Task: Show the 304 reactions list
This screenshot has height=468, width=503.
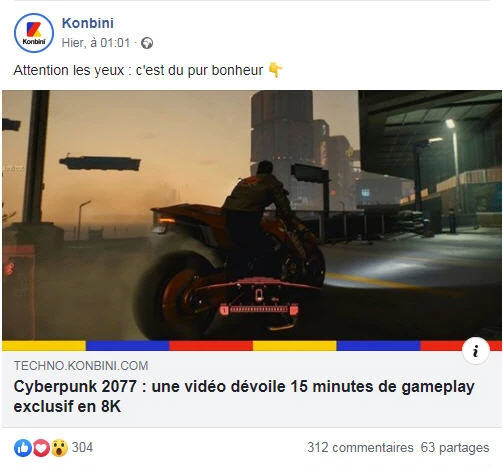Action: [x=82, y=447]
